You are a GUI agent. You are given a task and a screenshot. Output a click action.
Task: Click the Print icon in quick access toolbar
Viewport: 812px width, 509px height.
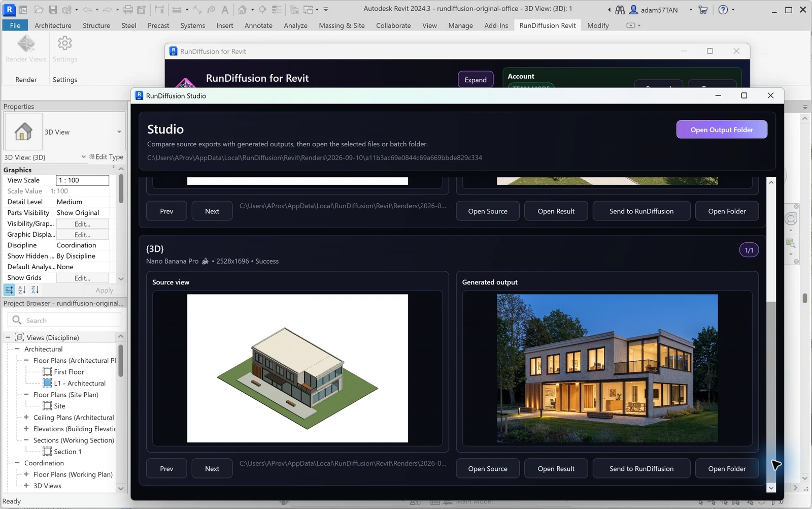(x=128, y=9)
